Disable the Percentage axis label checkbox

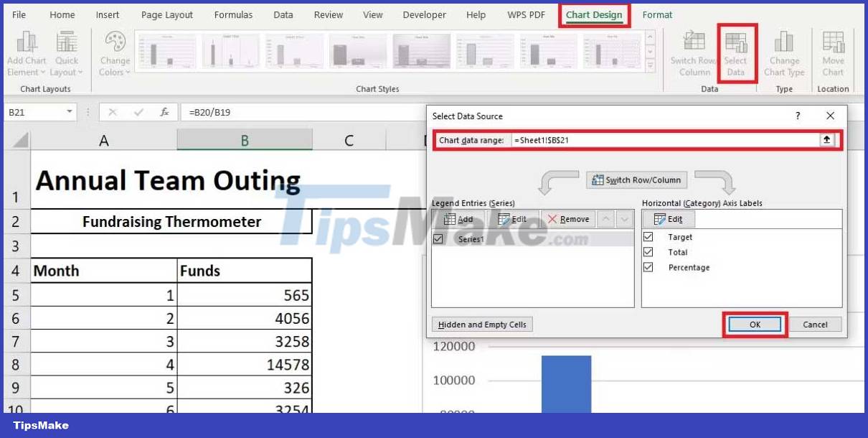click(x=648, y=267)
